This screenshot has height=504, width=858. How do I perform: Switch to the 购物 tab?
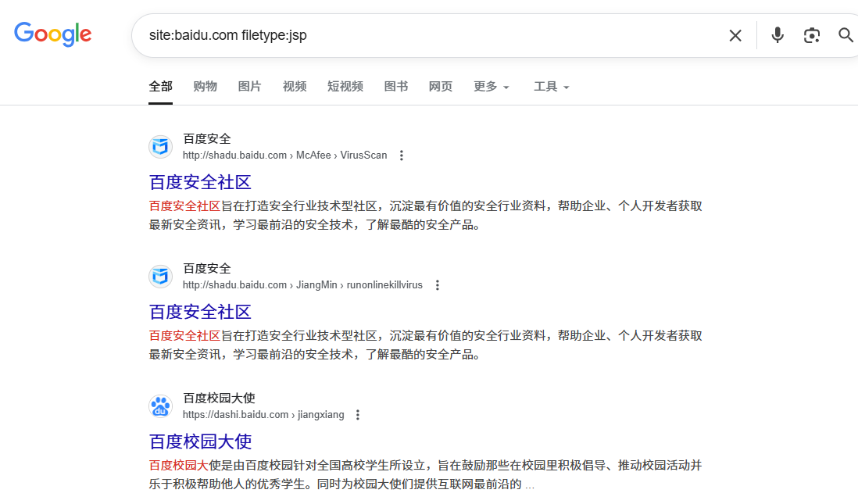pos(206,87)
